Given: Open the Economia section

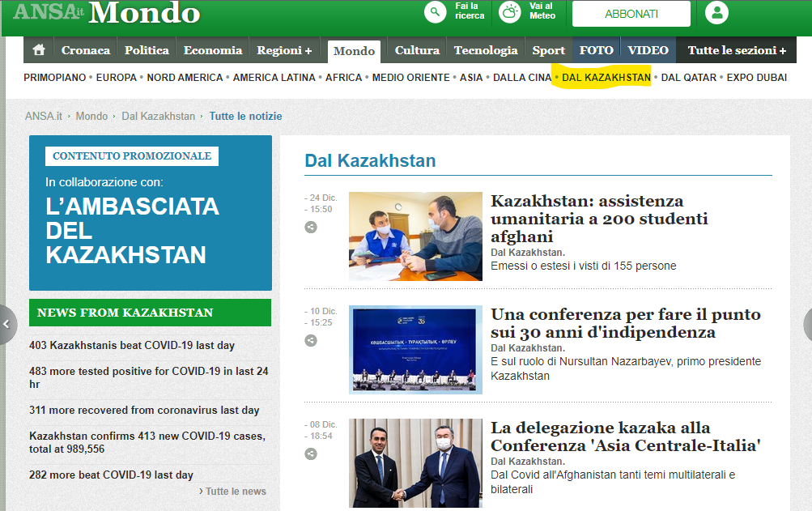Looking at the screenshot, I should point(213,50).
